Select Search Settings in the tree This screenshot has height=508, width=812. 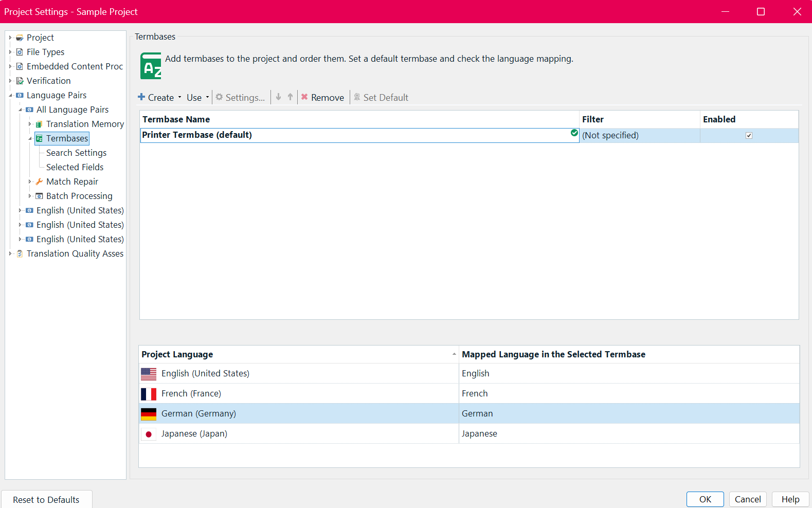pyautogui.click(x=76, y=153)
